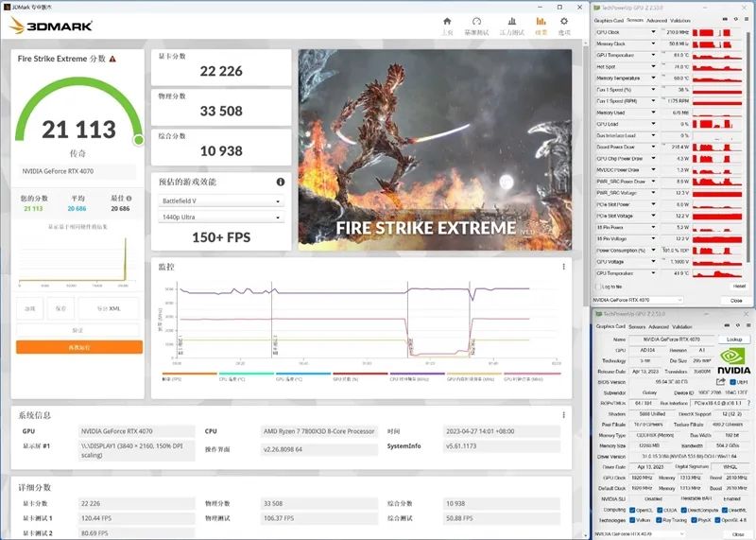This screenshot has width=756, height=540.
Task: Open the Stress Tests bar-chart icon
Action: tap(512, 21)
